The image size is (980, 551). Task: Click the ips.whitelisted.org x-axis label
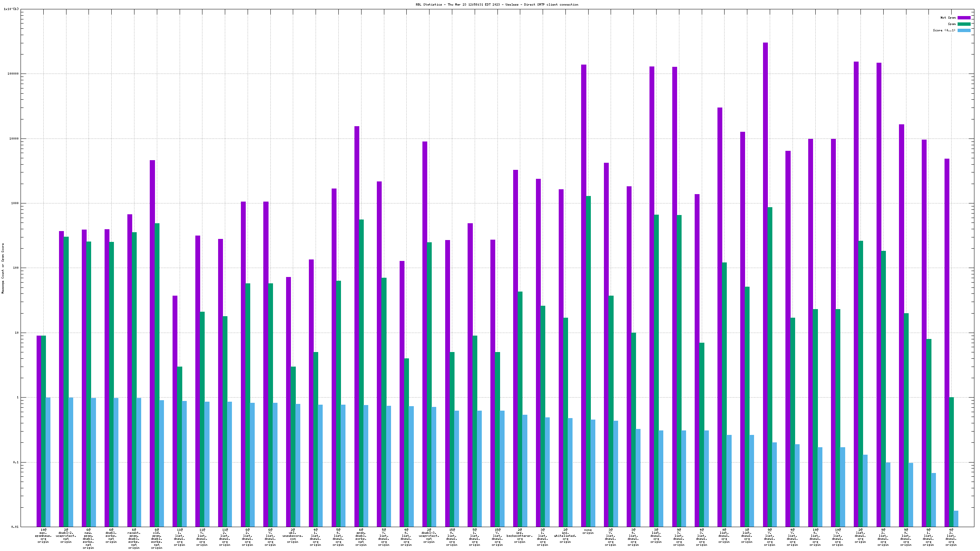[565, 535]
